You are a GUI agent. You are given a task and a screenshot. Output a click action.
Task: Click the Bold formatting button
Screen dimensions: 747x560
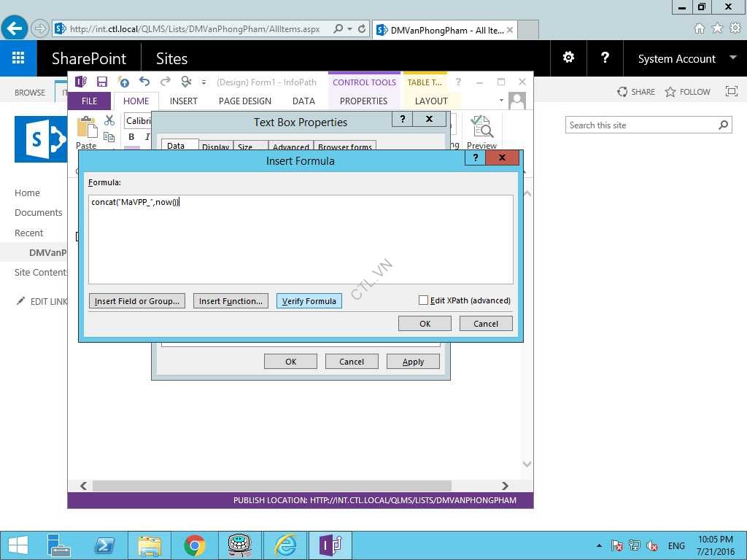(131, 137)
